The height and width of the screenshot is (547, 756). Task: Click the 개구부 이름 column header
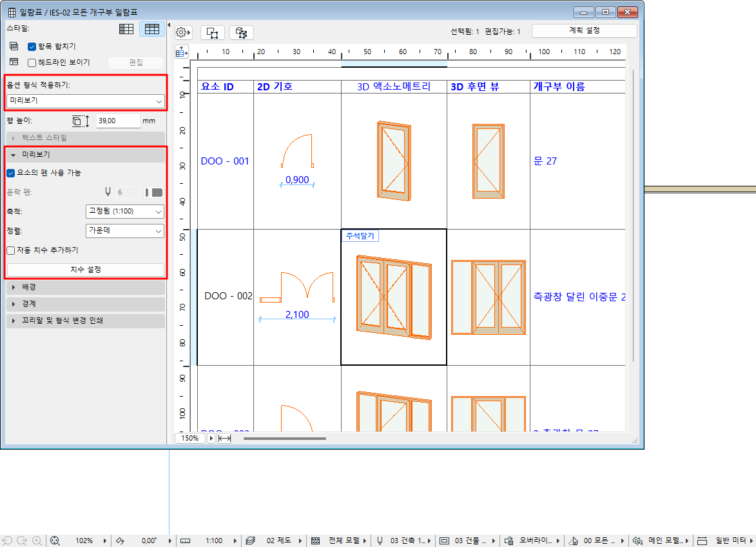558,86
